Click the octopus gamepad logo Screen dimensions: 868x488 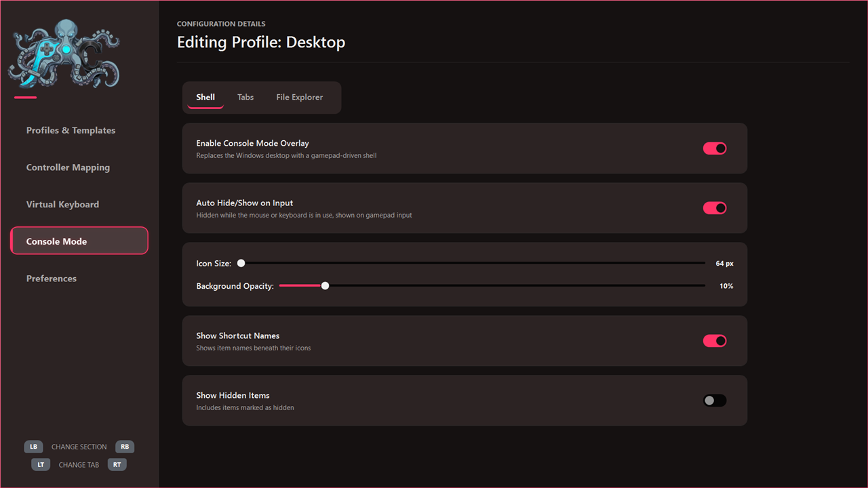click(x=64, y=54)
